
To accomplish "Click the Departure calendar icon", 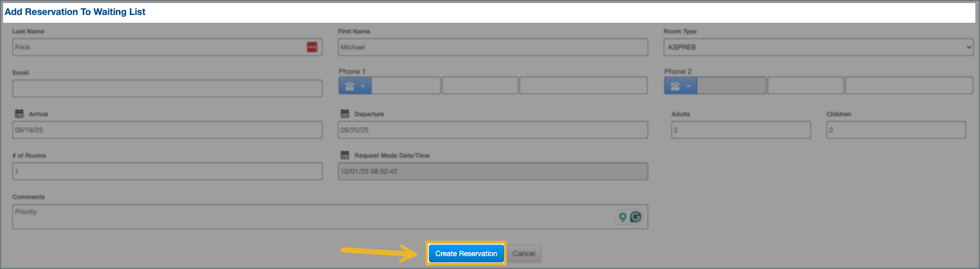I will [345, 113].
